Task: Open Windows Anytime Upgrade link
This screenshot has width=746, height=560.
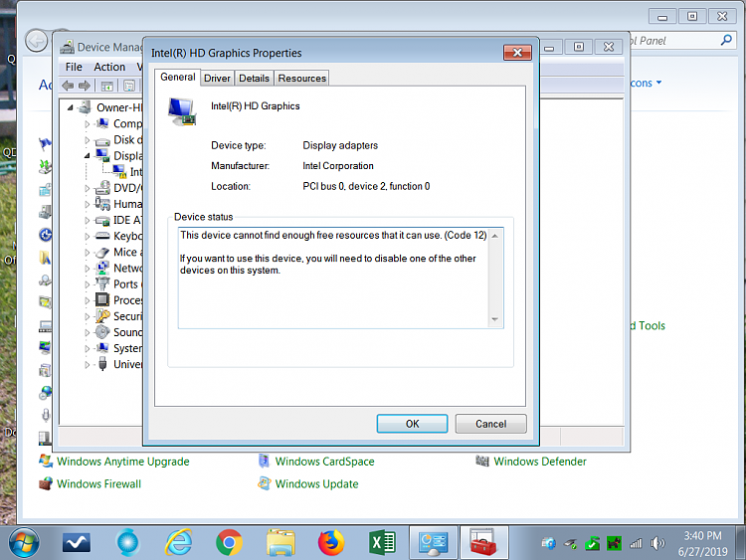Action: pyautogui.click(x=122, y=462)
